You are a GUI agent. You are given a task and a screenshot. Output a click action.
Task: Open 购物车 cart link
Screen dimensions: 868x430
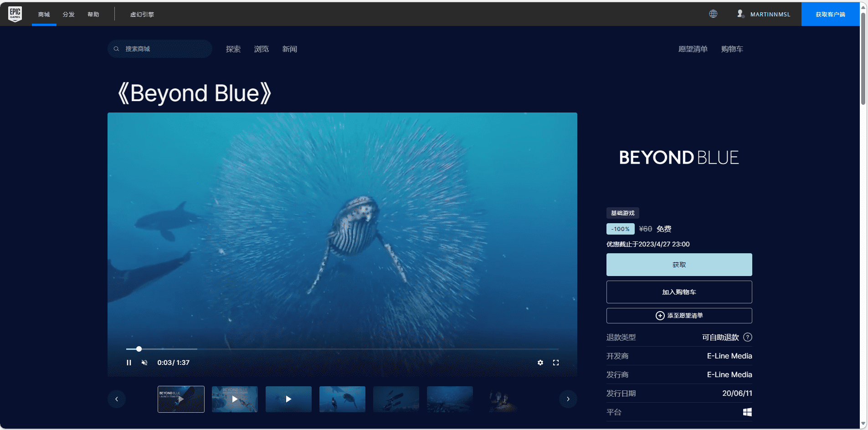pos(732,49)
